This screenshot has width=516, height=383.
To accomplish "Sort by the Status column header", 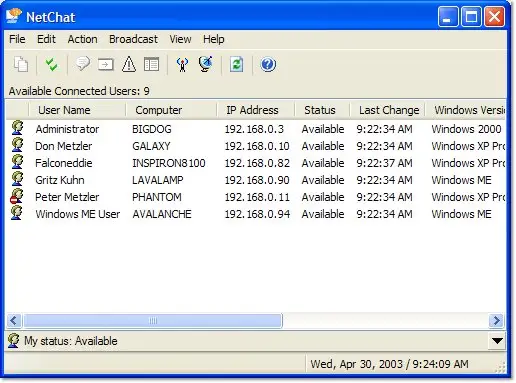I will click(x=322, y=110).
